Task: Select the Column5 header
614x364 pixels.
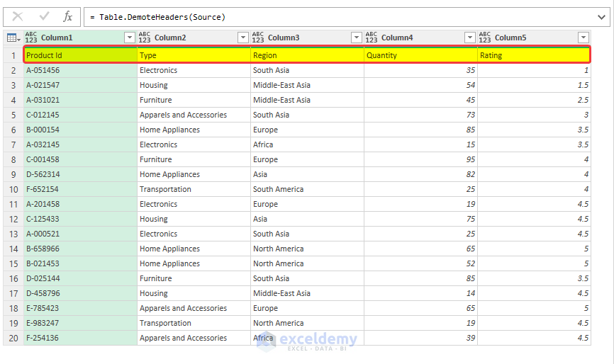Action: pyautogui.click(x=534, y=38)
